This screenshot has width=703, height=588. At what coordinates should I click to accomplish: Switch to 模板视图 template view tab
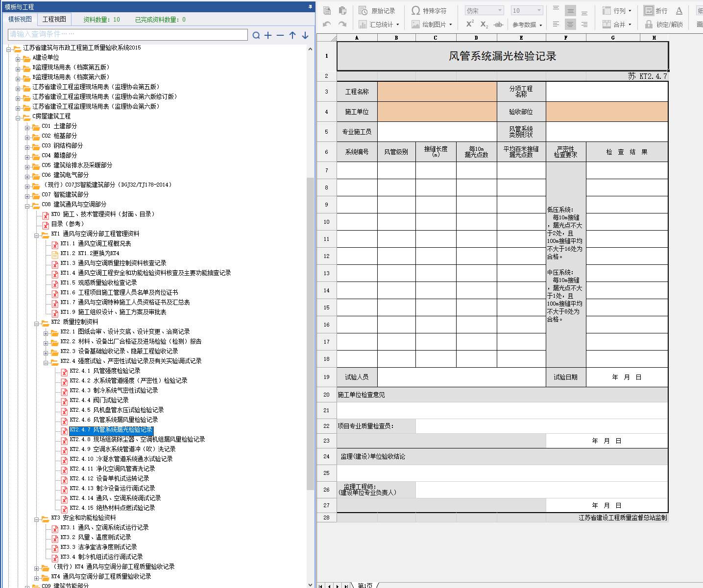pos(20,19)
